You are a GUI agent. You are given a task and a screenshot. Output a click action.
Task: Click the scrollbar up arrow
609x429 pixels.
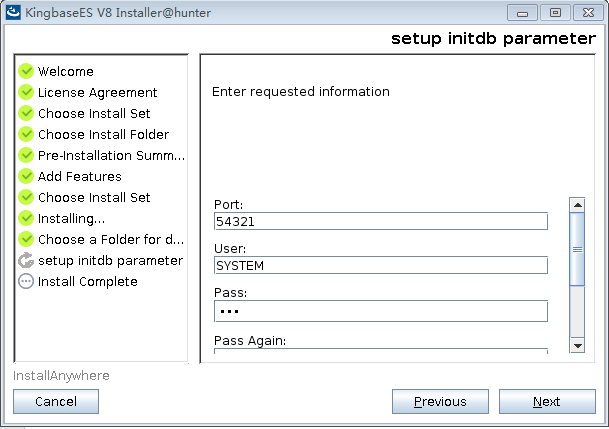pos(576,205)
